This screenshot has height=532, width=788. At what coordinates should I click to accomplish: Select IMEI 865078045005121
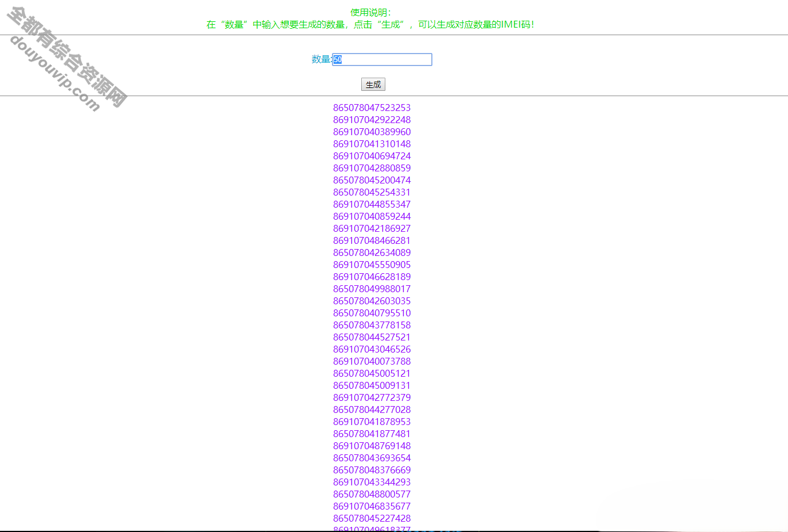pos(372,373)
